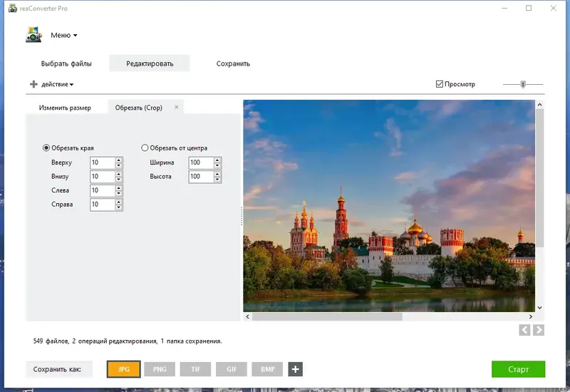Click the Слева value input field

[x=103, y=190]
